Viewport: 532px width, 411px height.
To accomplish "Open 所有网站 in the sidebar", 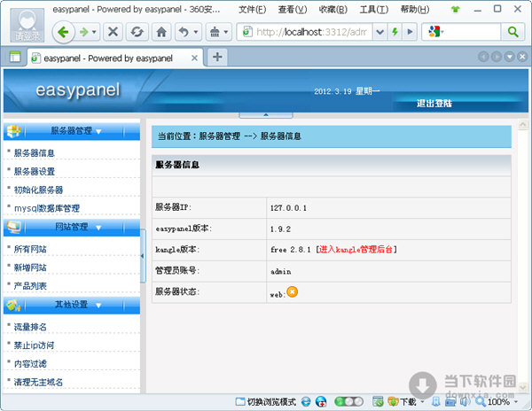I will click(30, 249).
